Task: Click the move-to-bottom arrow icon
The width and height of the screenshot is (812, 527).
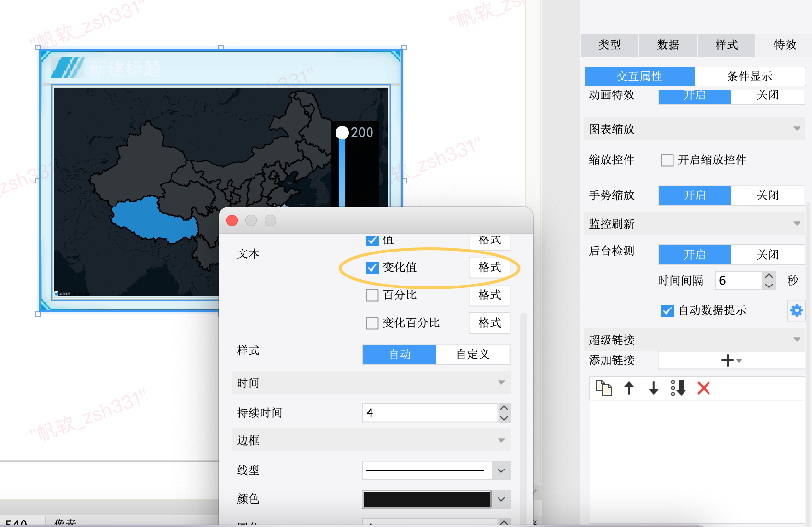Action: click(678, 388)
